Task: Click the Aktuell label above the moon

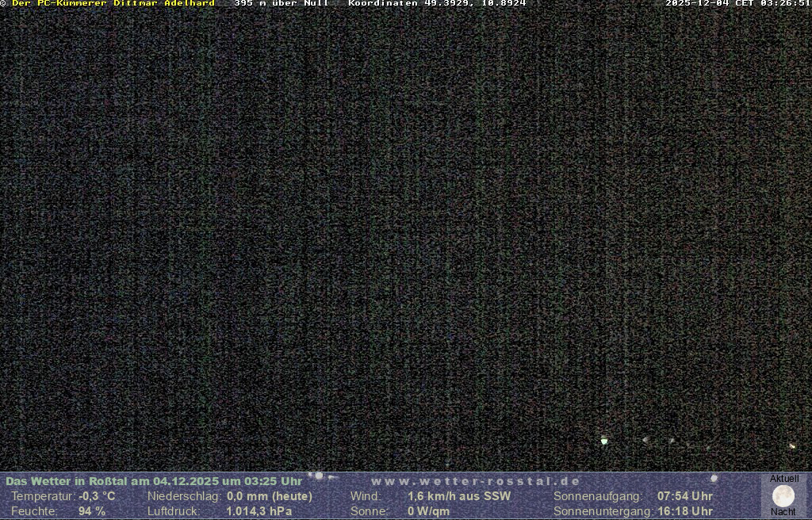Action: tap(784, 479)
